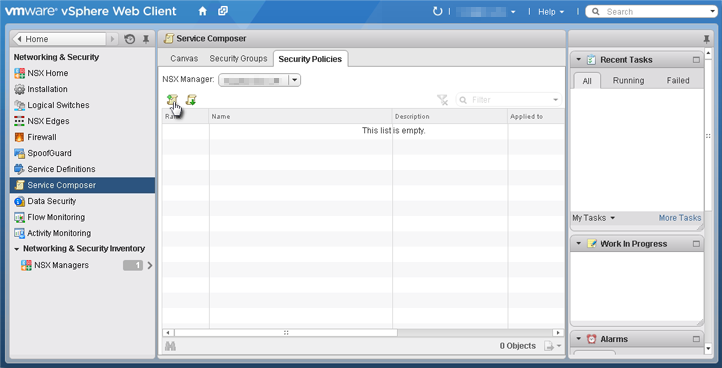Click the Import Configuration icon

coord(191,99)
